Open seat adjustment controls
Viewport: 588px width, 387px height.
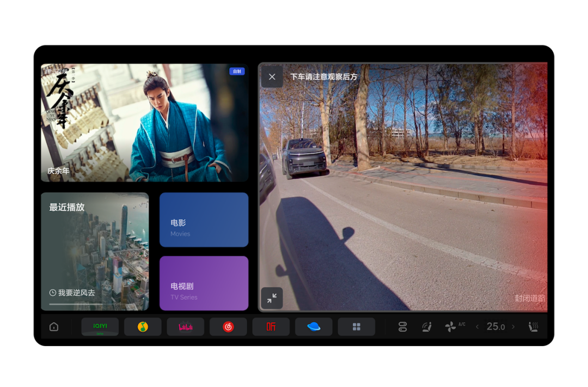pos(427,326)
